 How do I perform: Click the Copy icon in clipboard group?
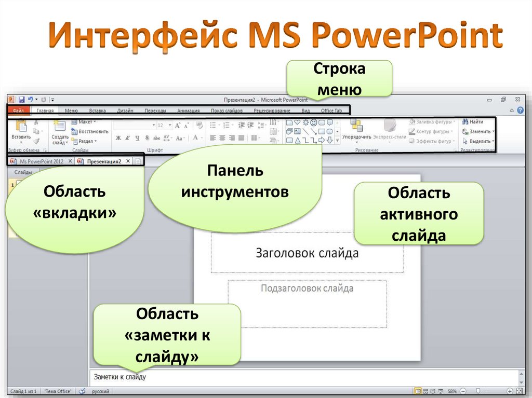36,131
